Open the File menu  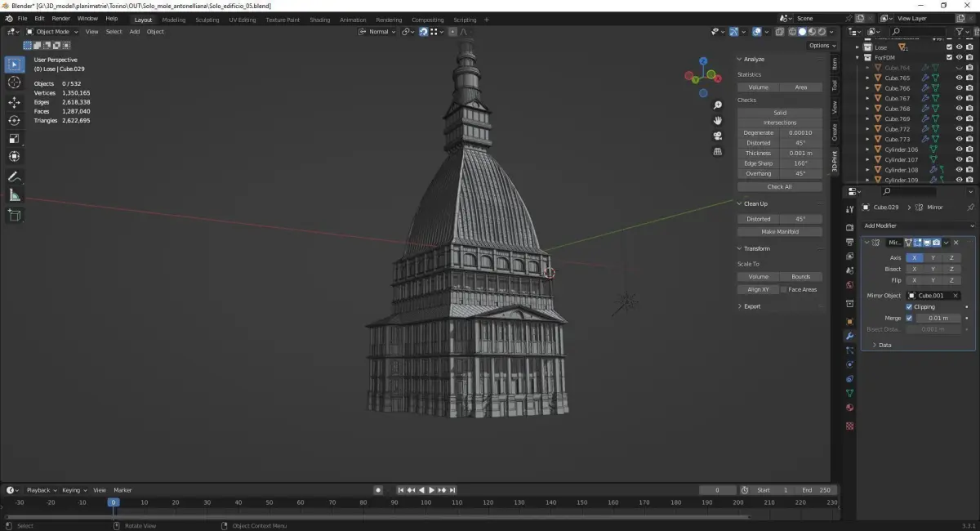[x=21, y=18]
